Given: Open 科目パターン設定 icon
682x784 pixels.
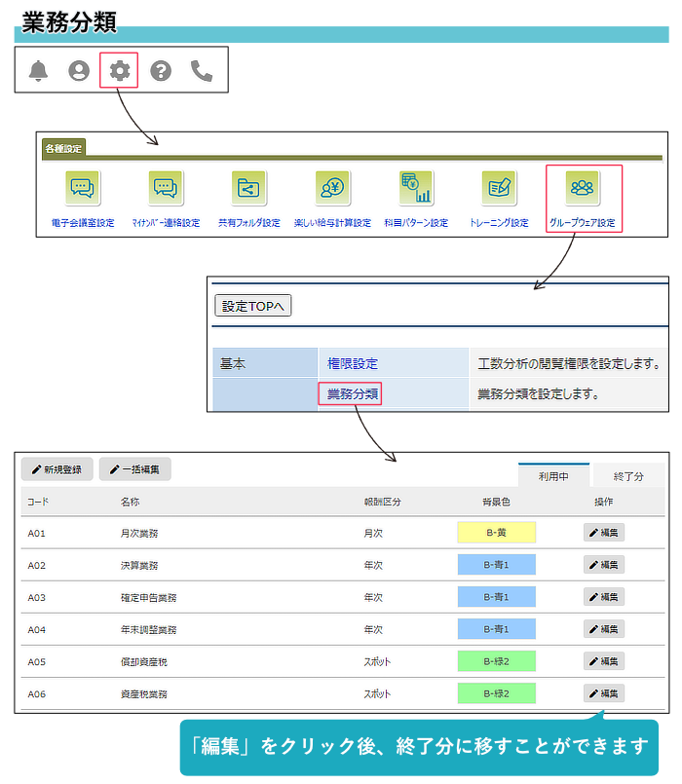Looking at the screenshot, I should point(416,187).
